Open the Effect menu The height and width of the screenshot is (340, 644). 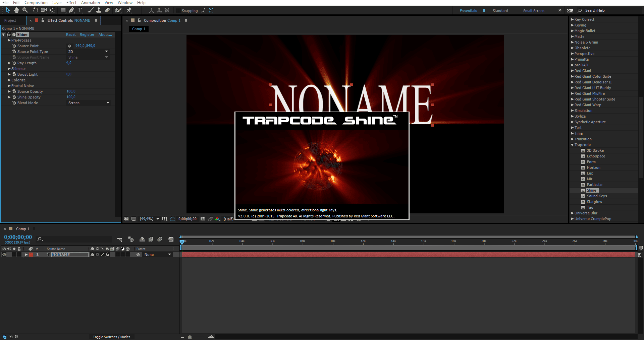71,3
